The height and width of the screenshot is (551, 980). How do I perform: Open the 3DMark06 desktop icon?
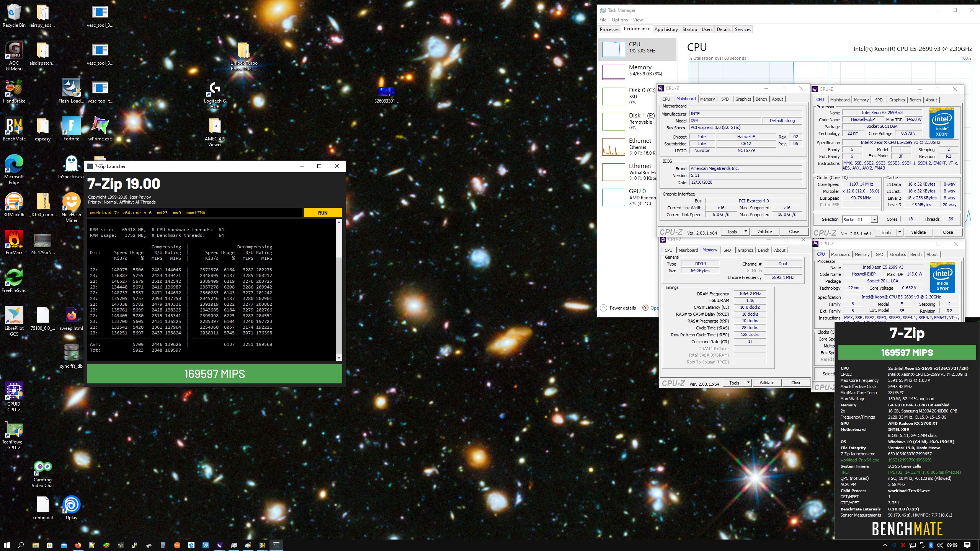(14, 205)
